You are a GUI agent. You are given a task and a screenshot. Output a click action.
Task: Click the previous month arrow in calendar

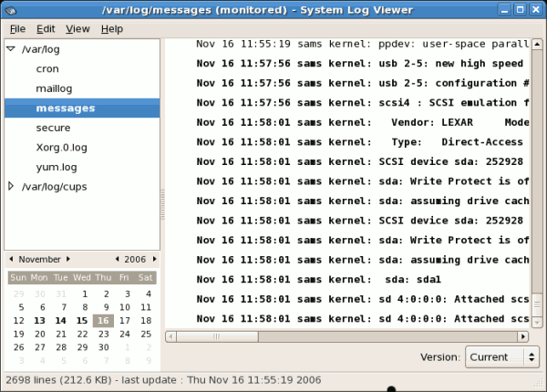click(x=12, y=259)
